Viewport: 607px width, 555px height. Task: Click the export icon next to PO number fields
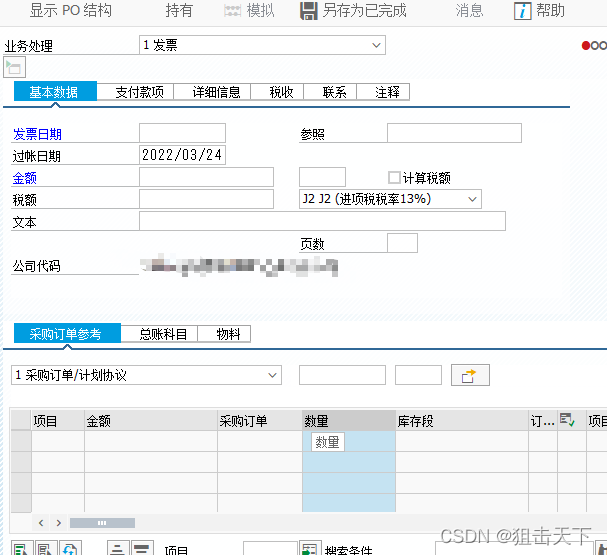470,375
